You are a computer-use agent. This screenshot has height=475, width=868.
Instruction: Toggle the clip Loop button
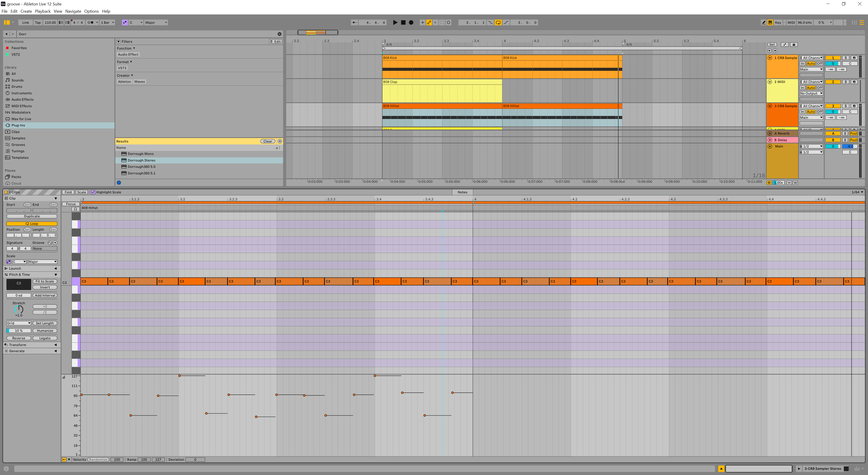coord(32,223)
